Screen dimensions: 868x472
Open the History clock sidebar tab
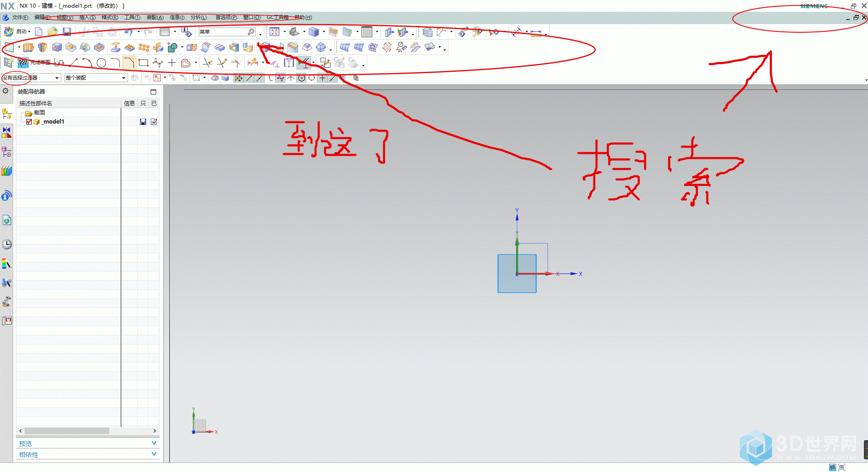click(x=7, y=244)
